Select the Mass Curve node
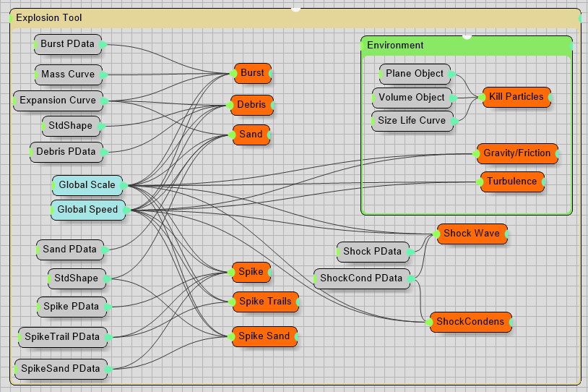The height and width of the screenshot is (392, 588). coord(68,74)
